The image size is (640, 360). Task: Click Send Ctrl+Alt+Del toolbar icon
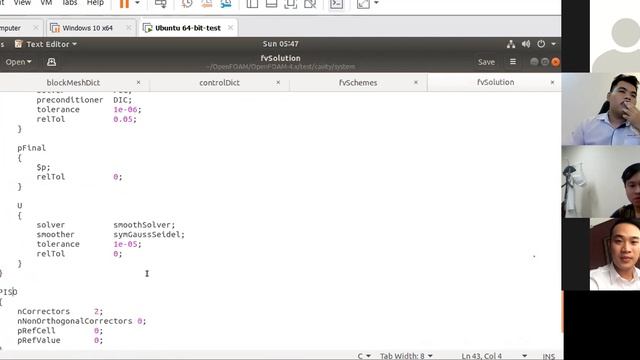161,4
